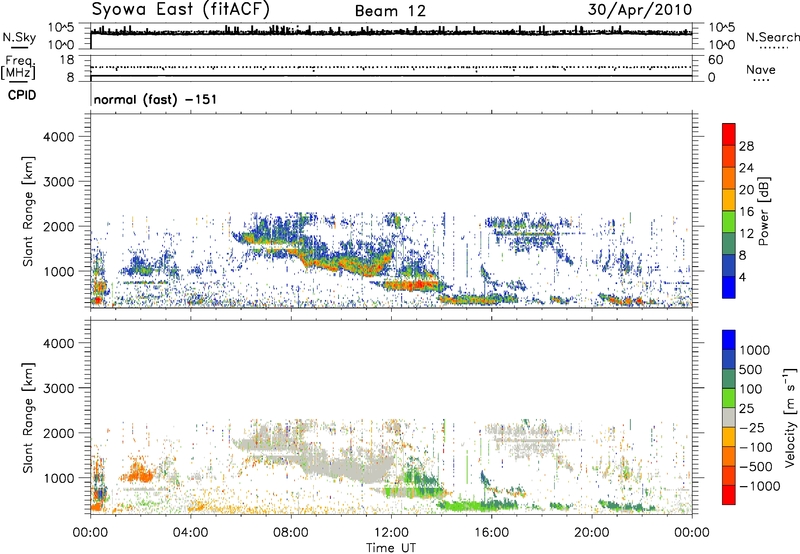800x554 pixels.
Task: Select the 'N.Search' legend label
Action: click(x=772, y=37)
